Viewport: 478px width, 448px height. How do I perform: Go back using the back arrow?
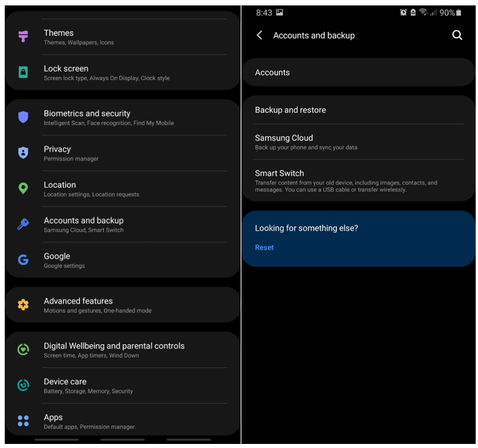point(260,35)
